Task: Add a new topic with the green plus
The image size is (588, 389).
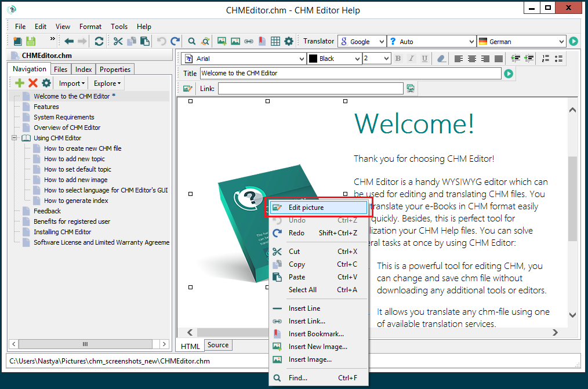Action: [x=19, y=82]
